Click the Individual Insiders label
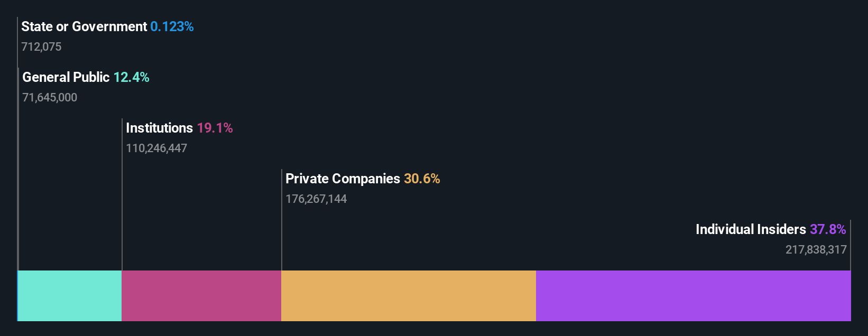Viewport: 868px width, 336px height. click(x=751, y=229)
